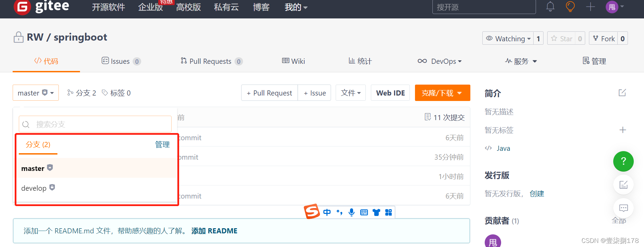Click the watcher count number 1
The width and height of the screenshot is (644, 247).
[538, 39]
